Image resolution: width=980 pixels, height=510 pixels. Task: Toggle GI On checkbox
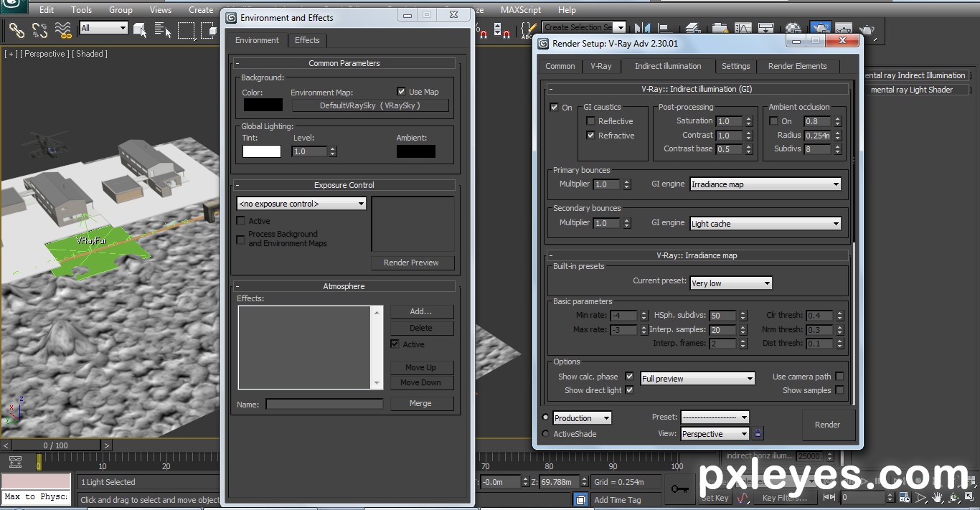(554, 108)
